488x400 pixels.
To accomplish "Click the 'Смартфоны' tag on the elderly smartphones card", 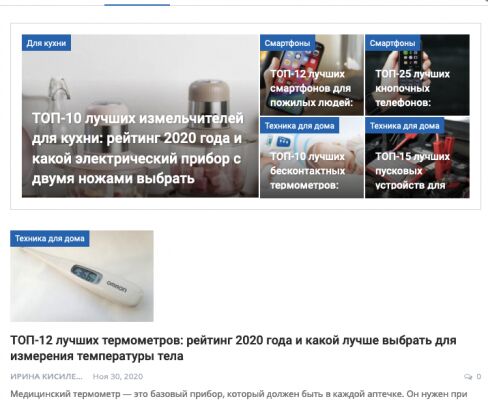I will [x=287, y=43].
